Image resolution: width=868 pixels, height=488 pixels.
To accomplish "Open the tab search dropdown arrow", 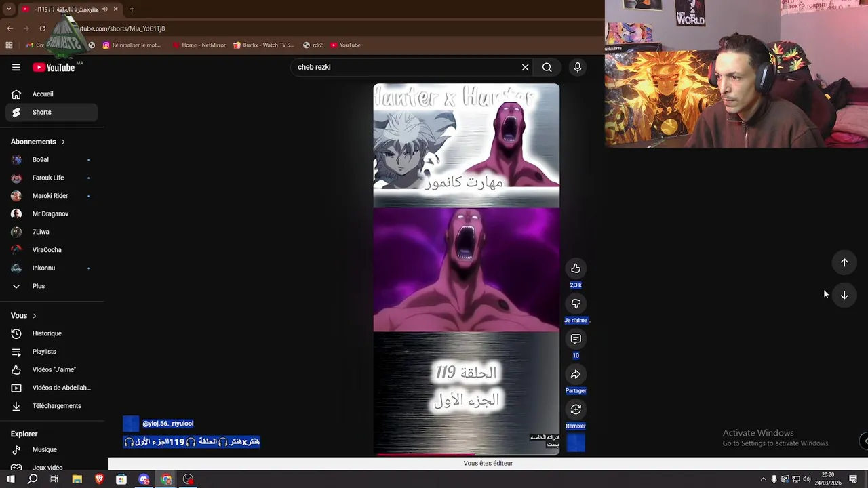I will point(9,9).
